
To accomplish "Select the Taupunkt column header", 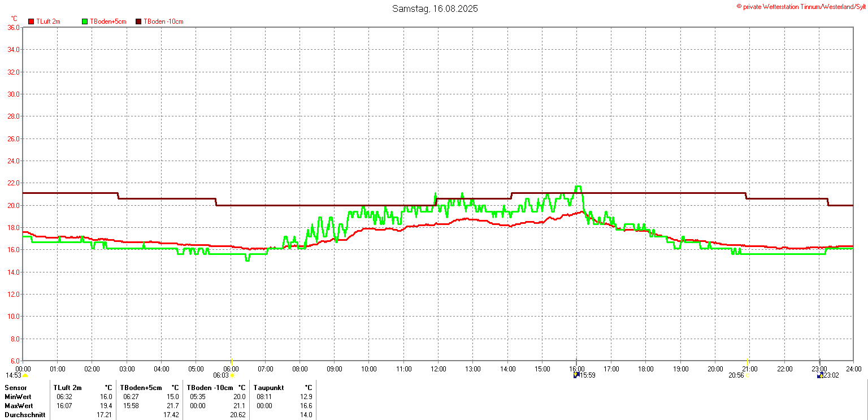I will click(x=270, y=388).
